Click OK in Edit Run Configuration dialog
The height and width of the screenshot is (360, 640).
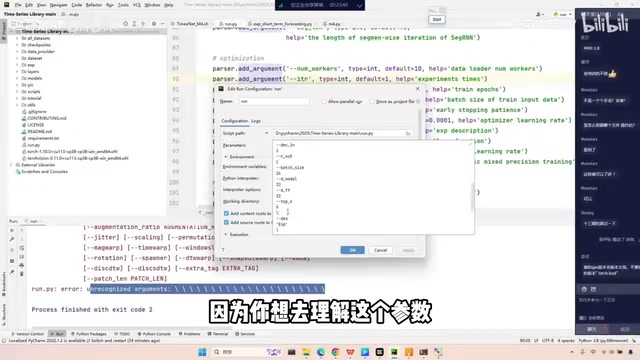353,250
